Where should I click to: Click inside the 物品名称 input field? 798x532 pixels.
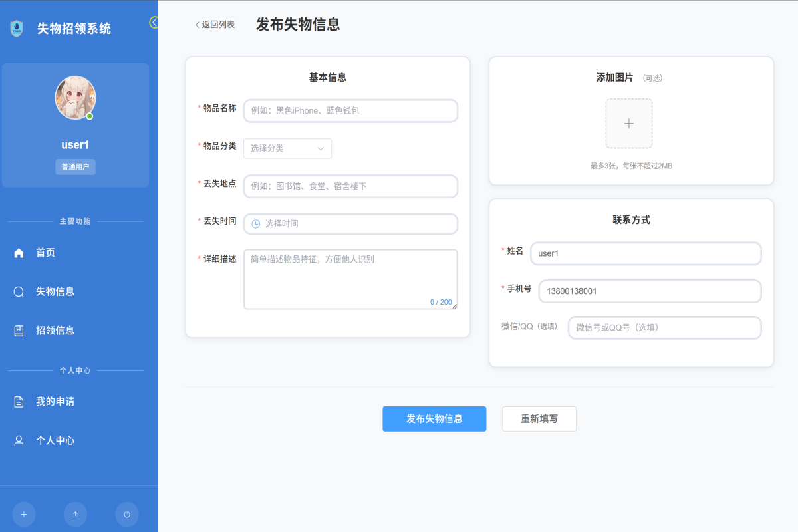click(350, 110)
